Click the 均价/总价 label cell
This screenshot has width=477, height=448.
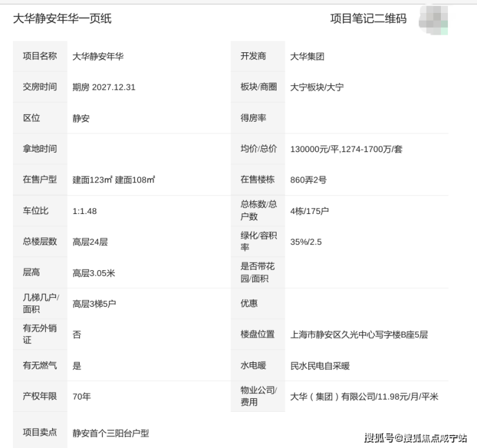coord(258,149)
